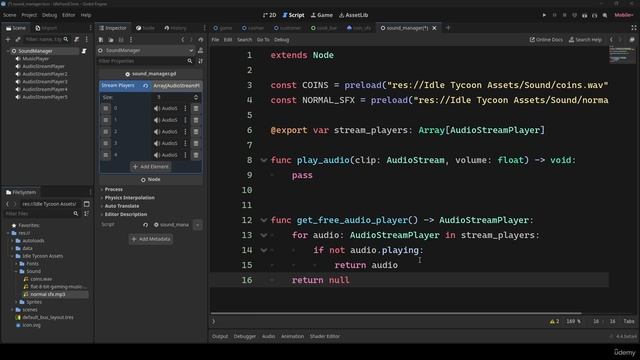Switch to the Game workspace
This screenshot has width=640, height=360.
click(322, 15)
